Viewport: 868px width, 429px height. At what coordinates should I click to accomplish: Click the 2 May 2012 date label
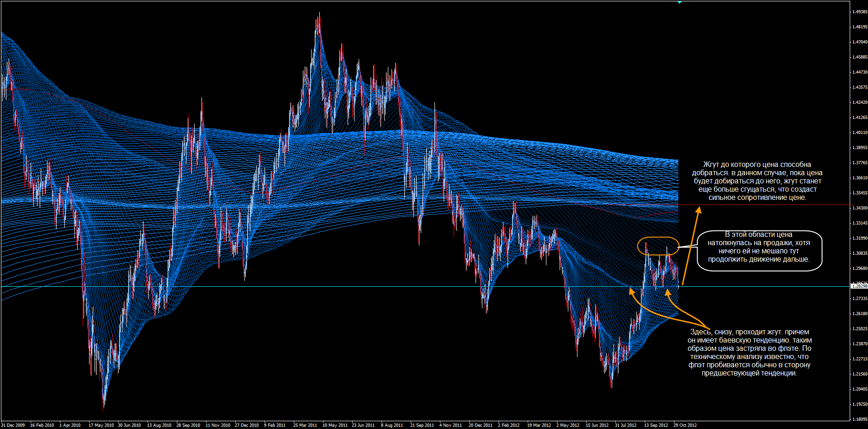pos(567,425)
